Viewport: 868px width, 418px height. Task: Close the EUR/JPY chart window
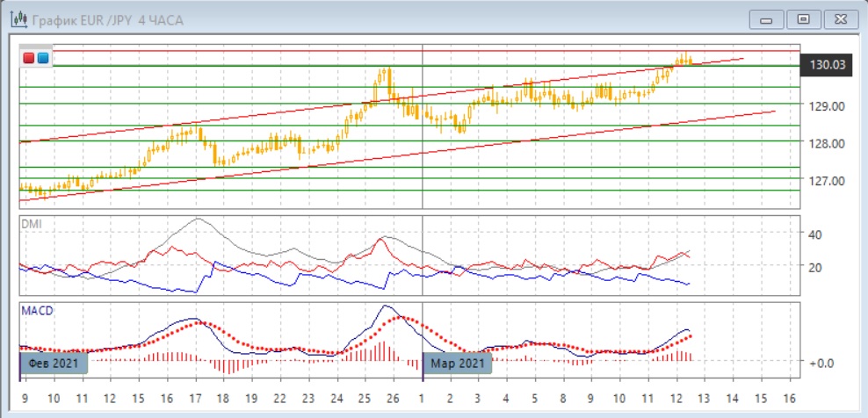click(x=837, y=18)
